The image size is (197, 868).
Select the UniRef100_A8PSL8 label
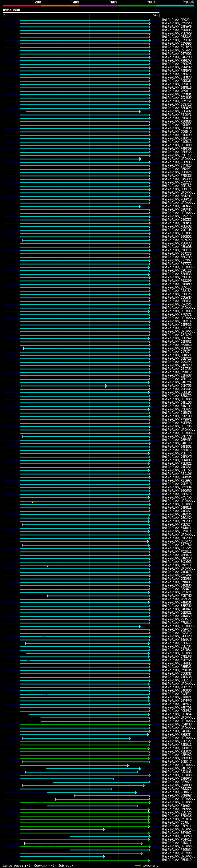pos(177,494)
